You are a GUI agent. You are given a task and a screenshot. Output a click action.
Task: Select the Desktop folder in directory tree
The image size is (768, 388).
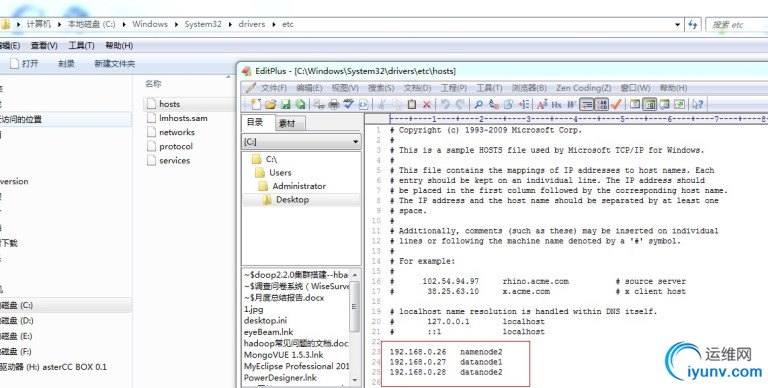pos(292,199)
